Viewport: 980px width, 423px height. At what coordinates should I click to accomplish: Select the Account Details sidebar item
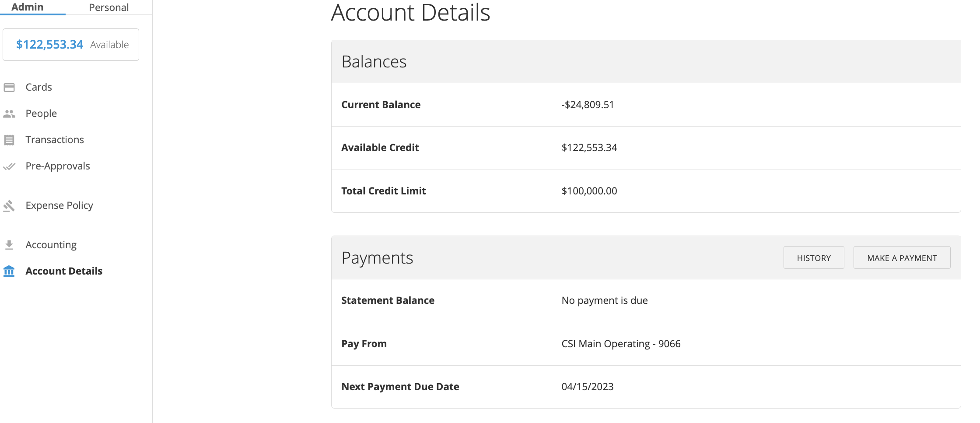tap(64, 271)
